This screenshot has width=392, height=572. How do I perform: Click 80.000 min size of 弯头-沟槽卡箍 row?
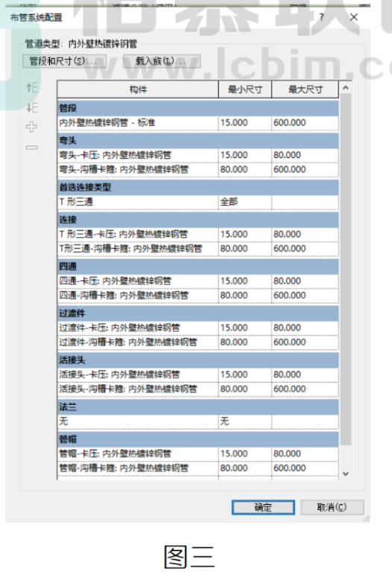(x=245, y=169)
